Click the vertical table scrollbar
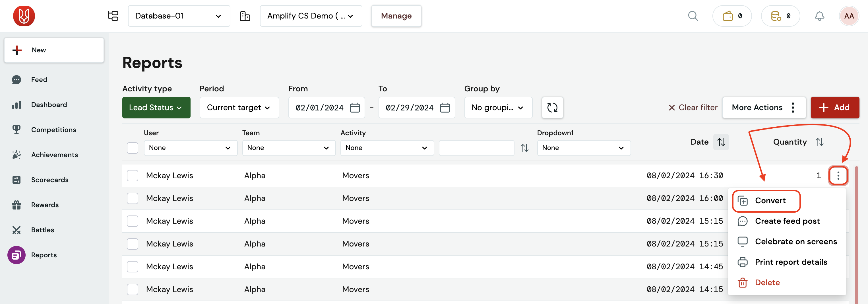Screen dimensions: 868x304 (856, 235)
